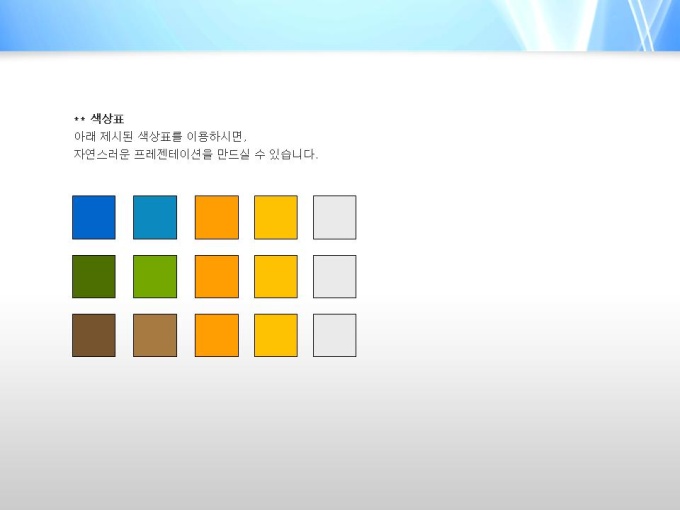Pick the orange swatch in the bottom row
Screen dimensions: 680x510
(216, 336)
